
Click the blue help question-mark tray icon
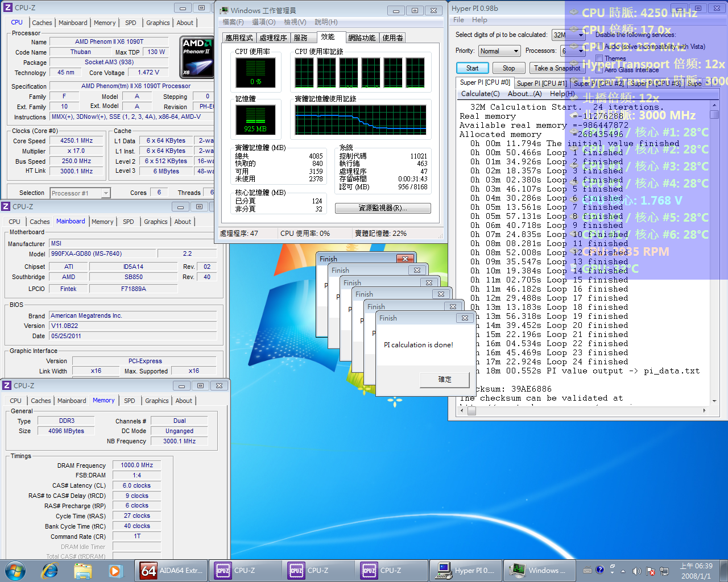pos(599,569)
